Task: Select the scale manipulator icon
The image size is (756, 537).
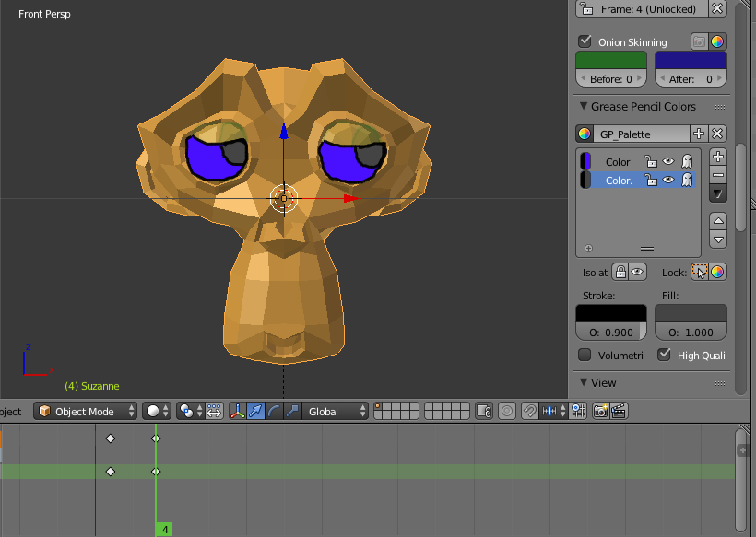Action: pyautogui.click(x=292, y=412)
